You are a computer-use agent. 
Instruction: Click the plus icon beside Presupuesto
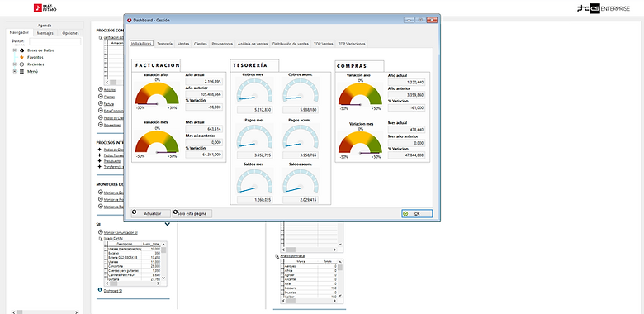pyautogui.click(x=100, y=161)
